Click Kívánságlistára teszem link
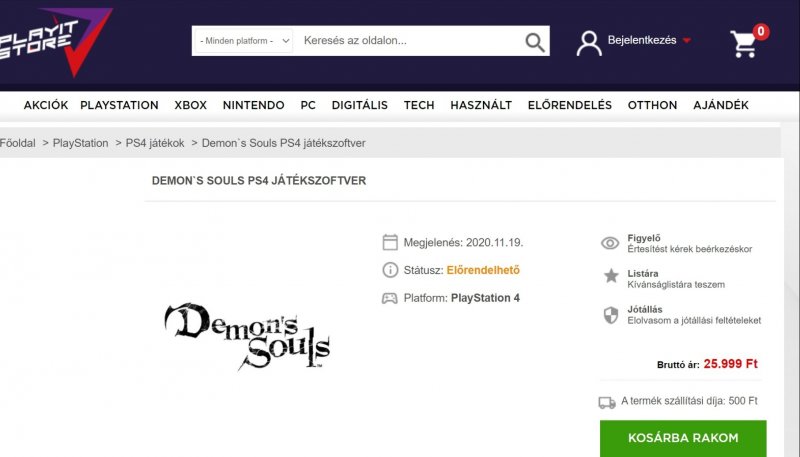Viewport: 800px width, 457px height. tap(676, 285)
